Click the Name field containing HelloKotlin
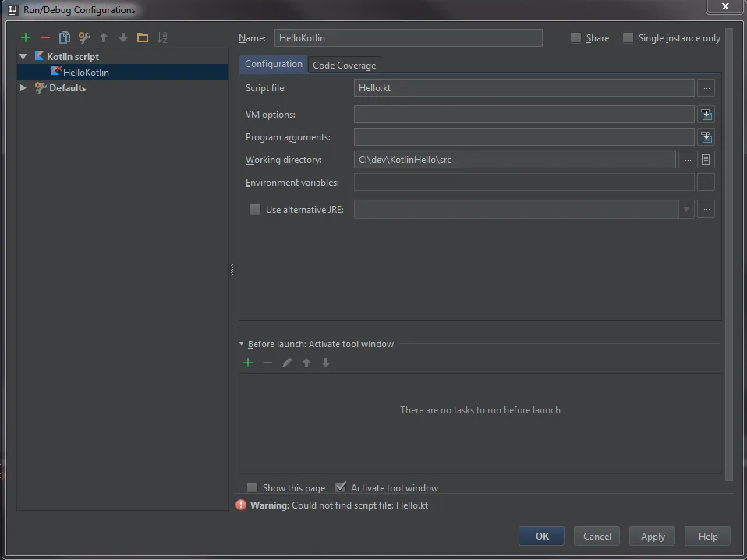This screenshot has height=560, width=747. 409,37
